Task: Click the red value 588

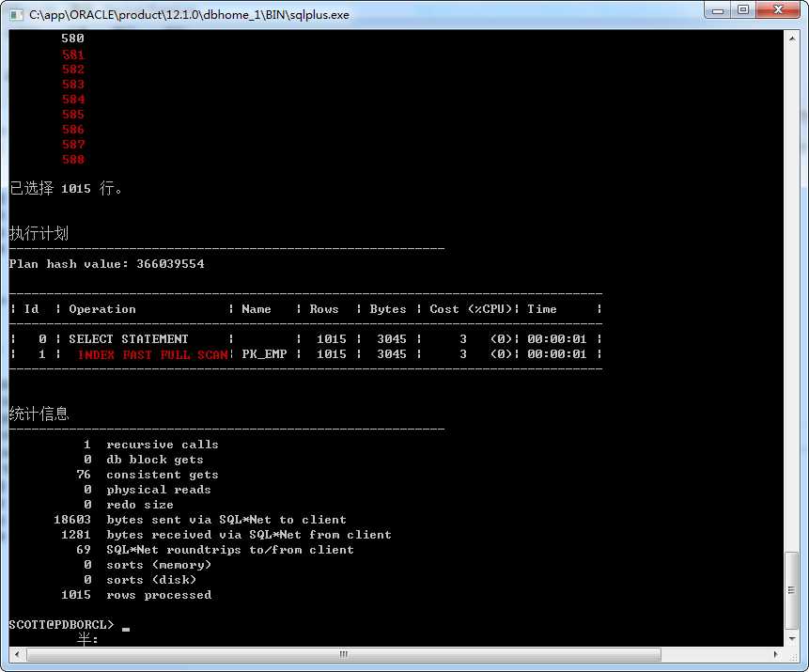Action: point(72,160)
